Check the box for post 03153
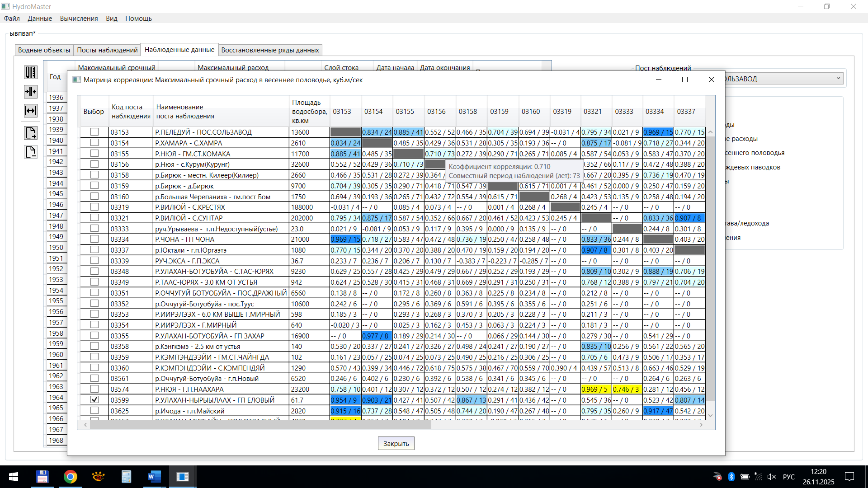868x488 pixels. pos(94,132)
